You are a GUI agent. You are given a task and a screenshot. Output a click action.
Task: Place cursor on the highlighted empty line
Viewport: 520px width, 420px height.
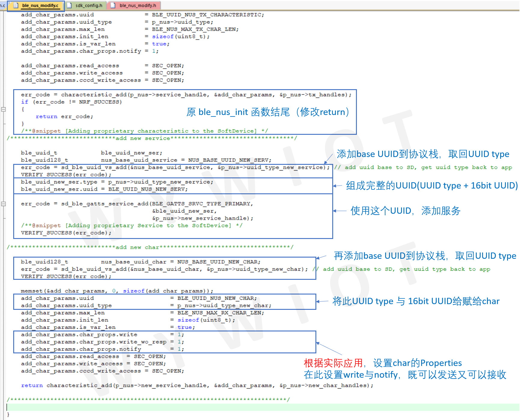tap(263, 407)
